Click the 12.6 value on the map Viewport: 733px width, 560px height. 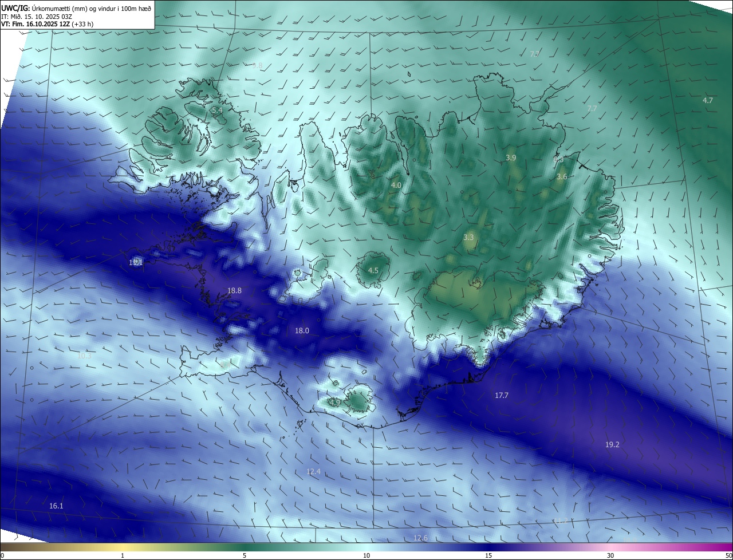pos(420,538)
